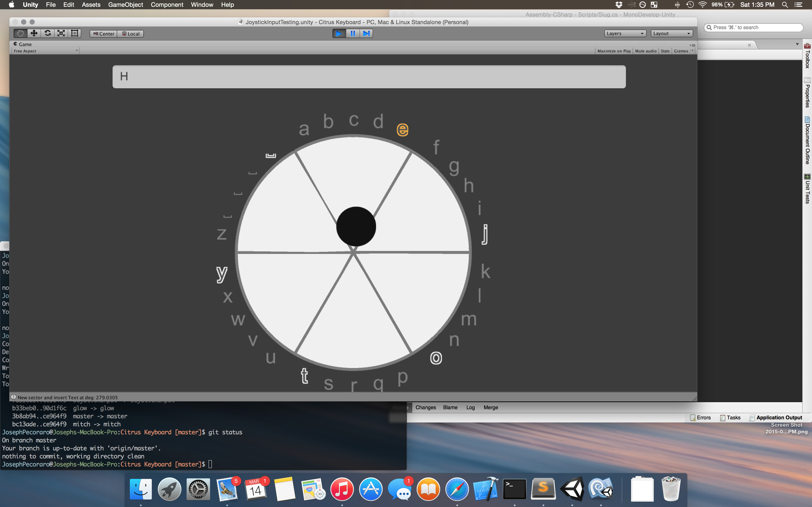Select the Move tool icon

tap(34, 33)
